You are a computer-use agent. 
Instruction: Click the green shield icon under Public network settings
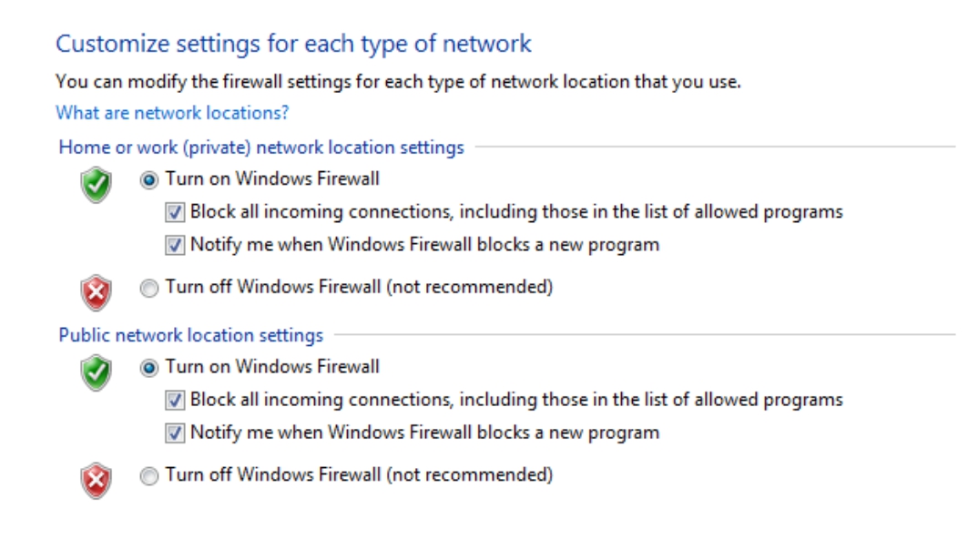(x=97, y=373)
